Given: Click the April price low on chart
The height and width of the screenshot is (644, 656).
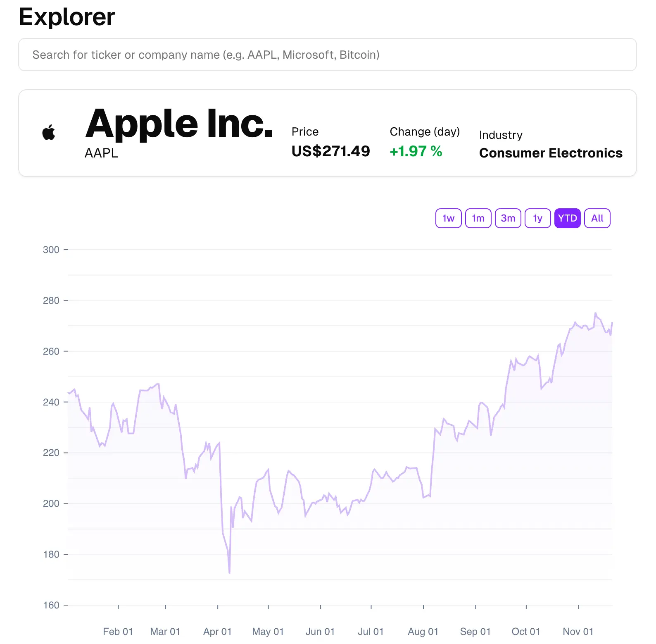Looking at the screenshot, I should click(x=229, y=572).
